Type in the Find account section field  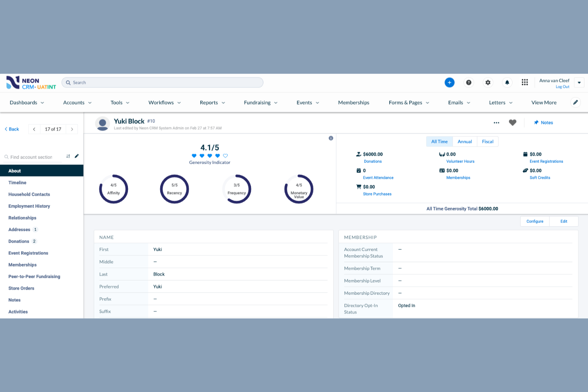[x=34, y=156]
